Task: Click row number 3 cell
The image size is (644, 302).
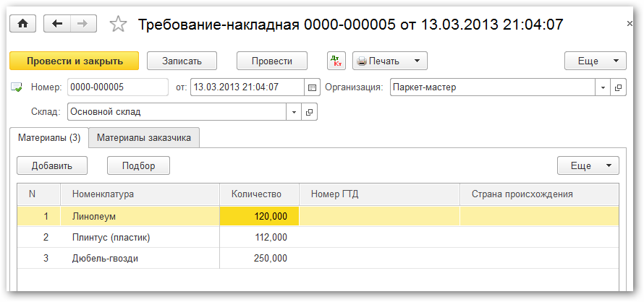Action: pyautogui.click(x=38, y=259)
